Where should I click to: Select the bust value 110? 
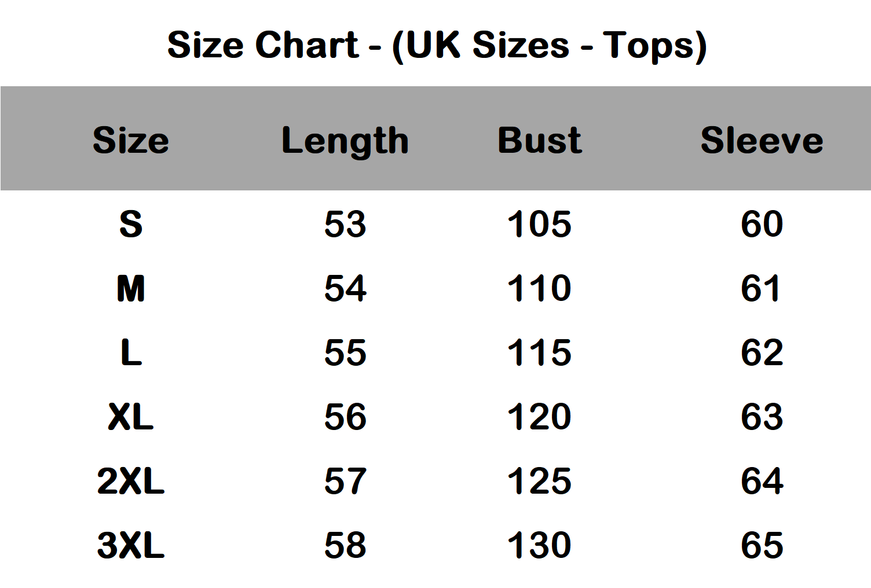[x=539, y=289]
